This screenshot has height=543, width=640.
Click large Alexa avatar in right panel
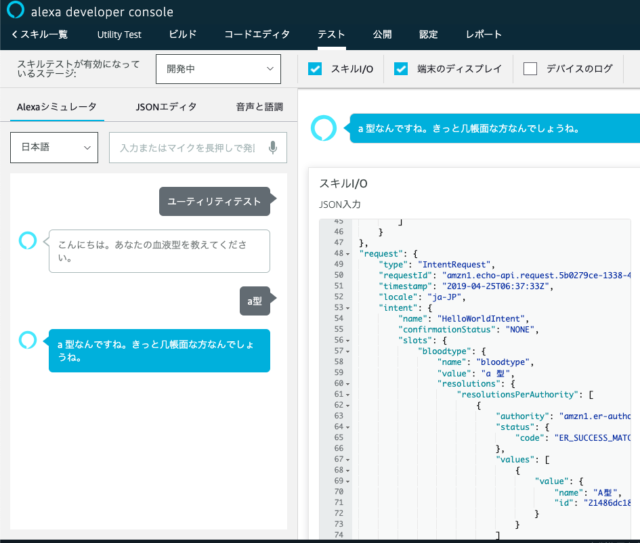point(323,128)
